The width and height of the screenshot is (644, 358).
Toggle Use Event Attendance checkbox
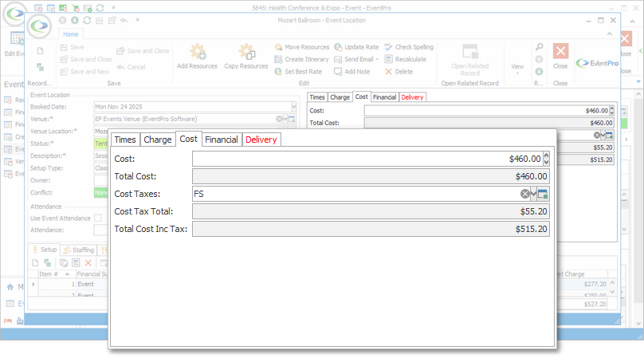(98, 218)
